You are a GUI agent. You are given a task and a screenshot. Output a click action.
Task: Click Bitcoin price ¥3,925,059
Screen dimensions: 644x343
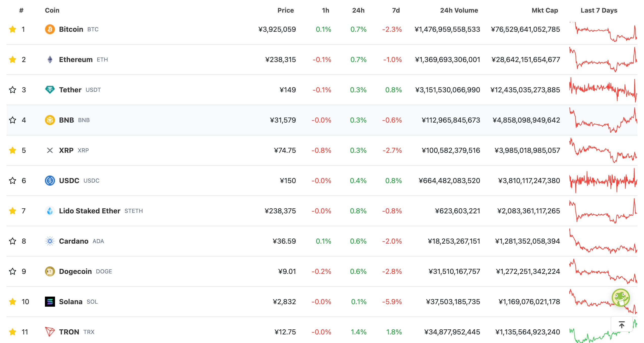(277, 29)
